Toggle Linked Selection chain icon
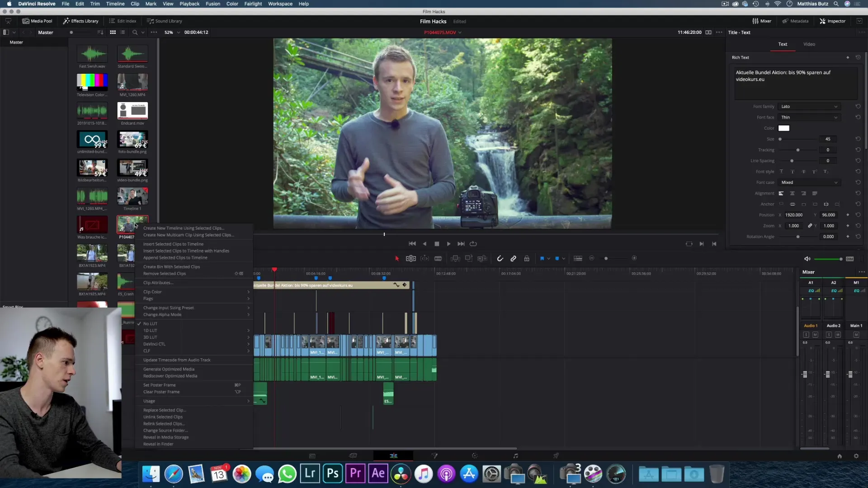The height and width of the screenshot is (488, 868). point(514,258)
